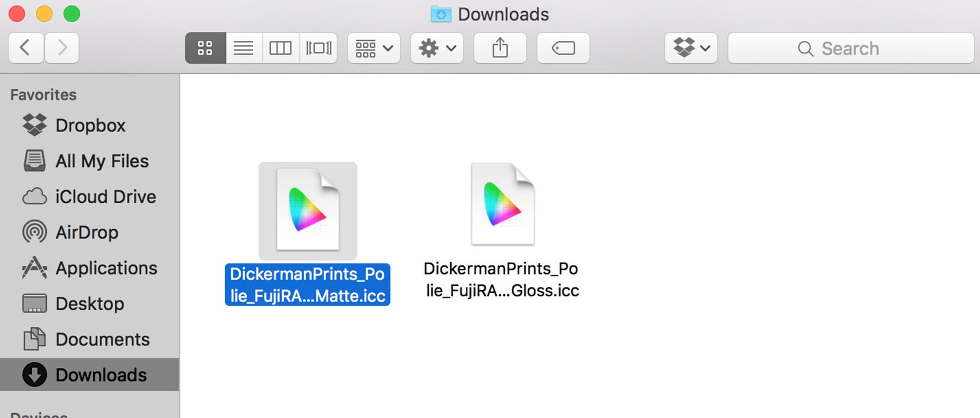Click in the Search field
980x418 pixels.
click(850, 48)
